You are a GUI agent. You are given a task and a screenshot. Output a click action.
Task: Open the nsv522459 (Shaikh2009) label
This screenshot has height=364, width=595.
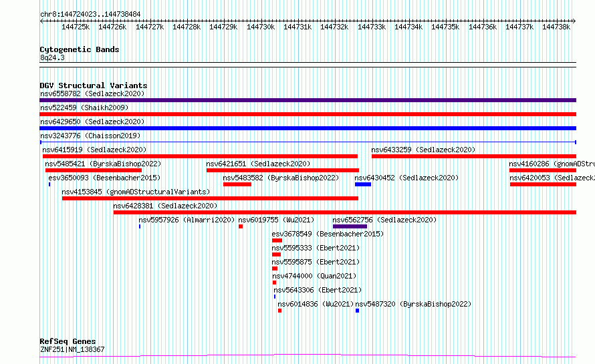pos(84,108)
